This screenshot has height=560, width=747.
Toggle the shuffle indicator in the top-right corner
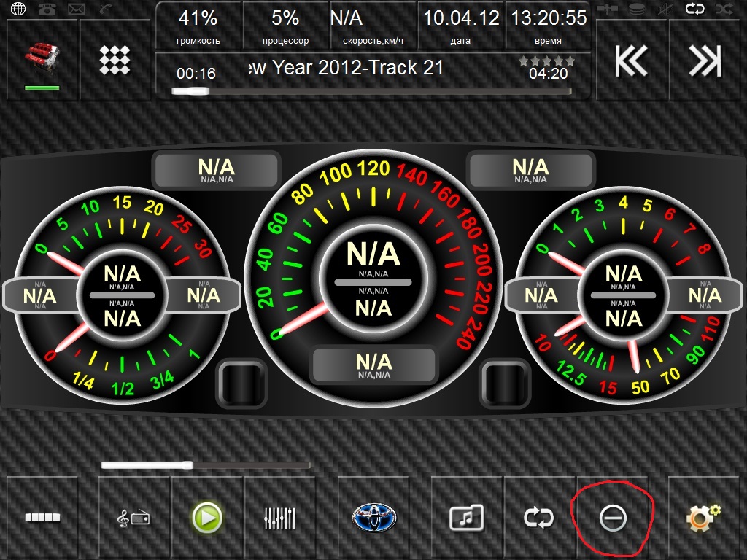pos(724,9)
